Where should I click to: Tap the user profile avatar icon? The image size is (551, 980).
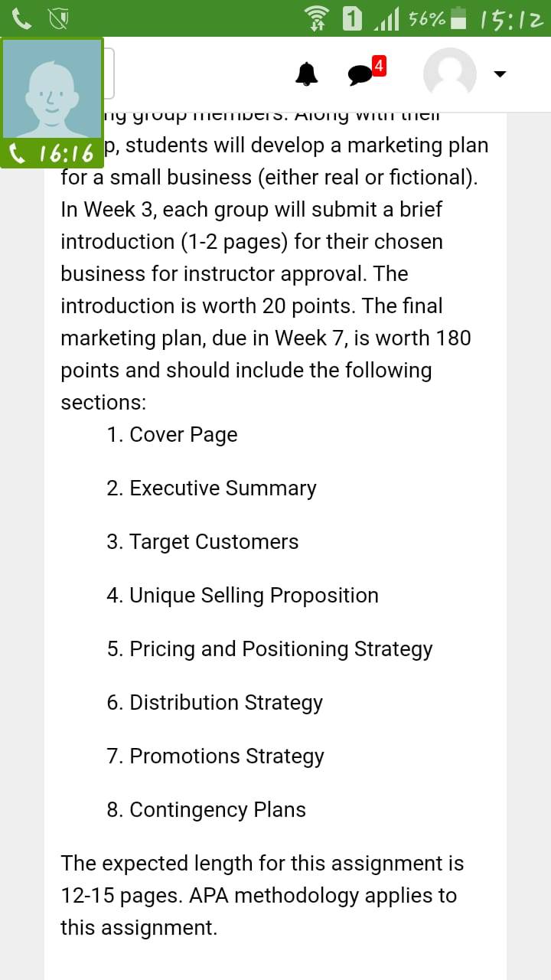(450, 74)
